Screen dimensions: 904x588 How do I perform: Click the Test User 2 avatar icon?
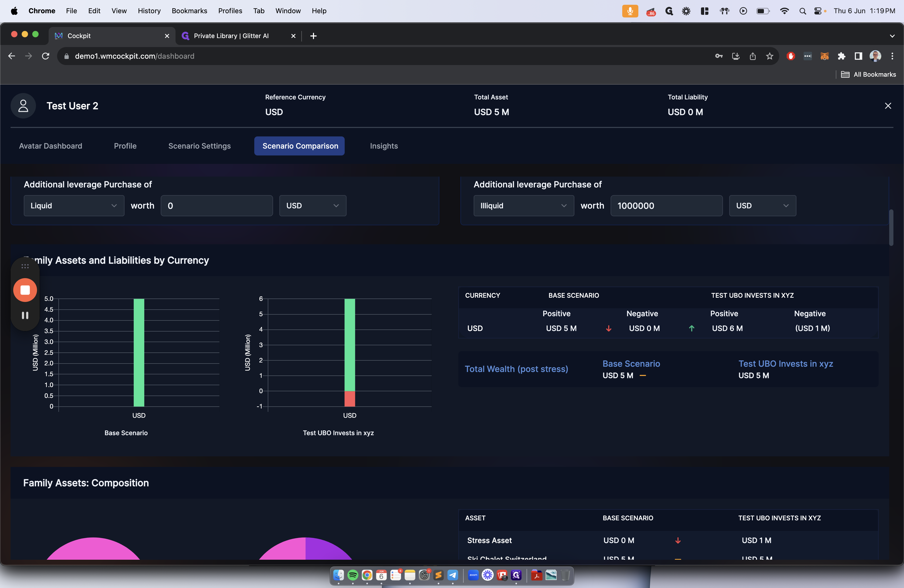point(23,106)
